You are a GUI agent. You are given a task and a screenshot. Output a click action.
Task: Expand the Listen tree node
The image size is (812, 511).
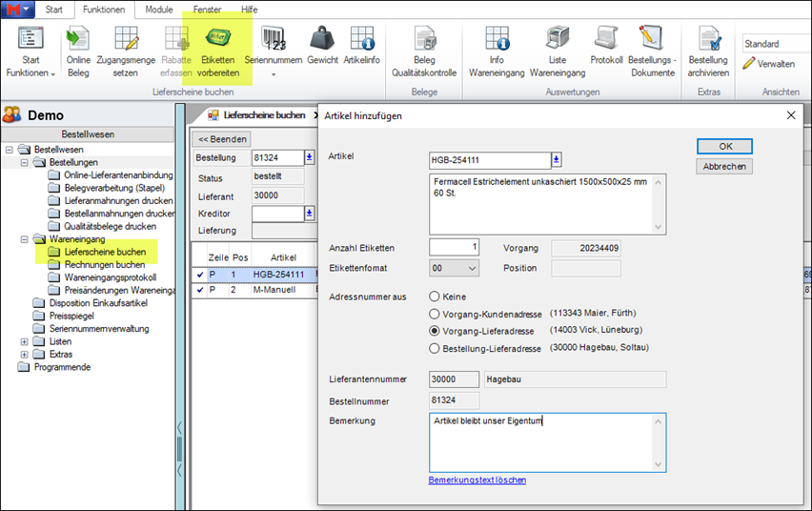click(25, 341)
